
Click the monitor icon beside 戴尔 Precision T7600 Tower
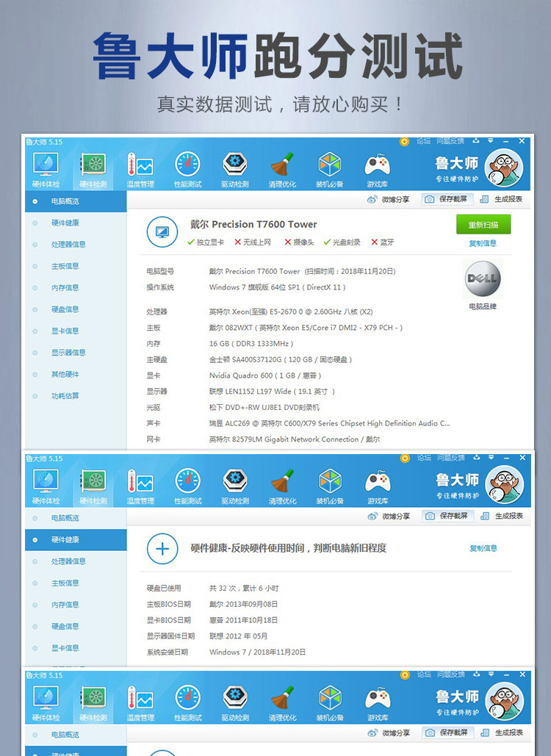(162, 232)
